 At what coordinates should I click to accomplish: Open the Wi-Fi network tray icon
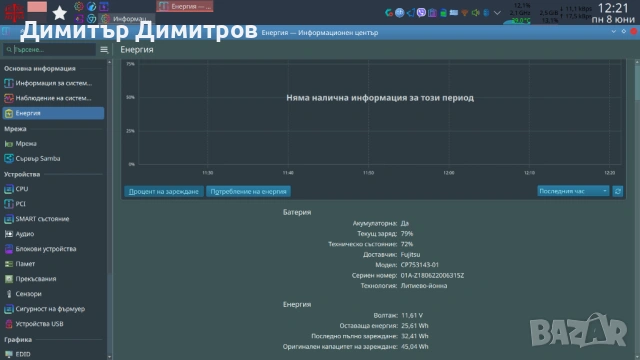(x=464, y=13)
